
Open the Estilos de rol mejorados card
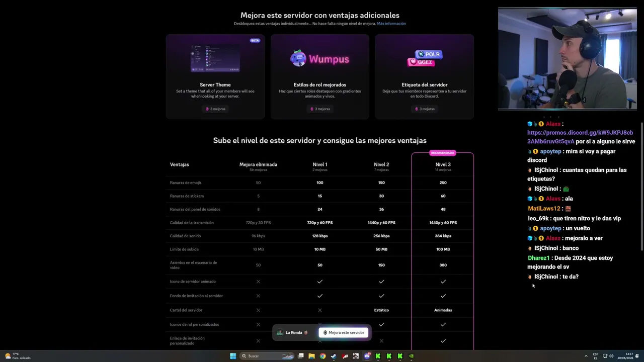pyautogui.click(x=319, y=76)
